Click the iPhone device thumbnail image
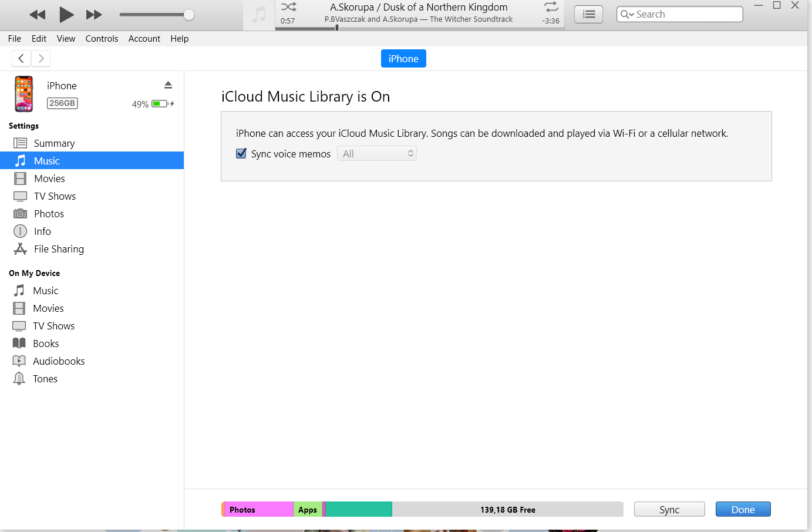This screenshot has height=532, width=812. coord(24,94)
